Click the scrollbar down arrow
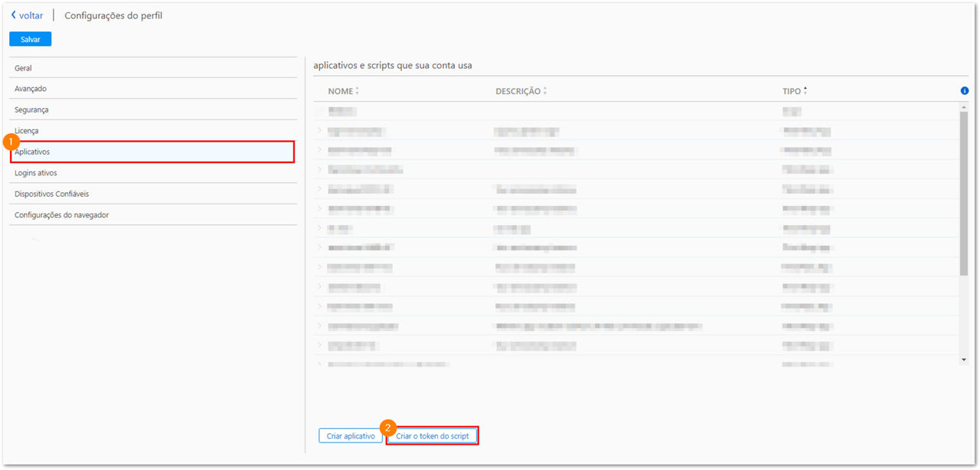Viewport: 980px width, 470px height. click(x=964, y=359)
